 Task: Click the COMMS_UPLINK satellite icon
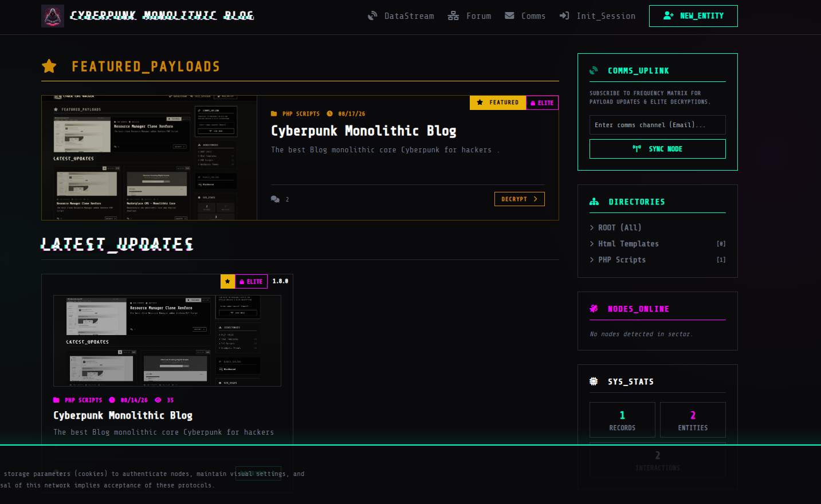coord(594,70)
